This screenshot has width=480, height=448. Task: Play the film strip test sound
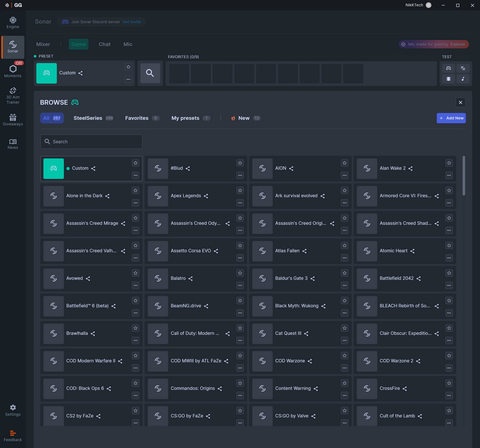click(448, 79)
